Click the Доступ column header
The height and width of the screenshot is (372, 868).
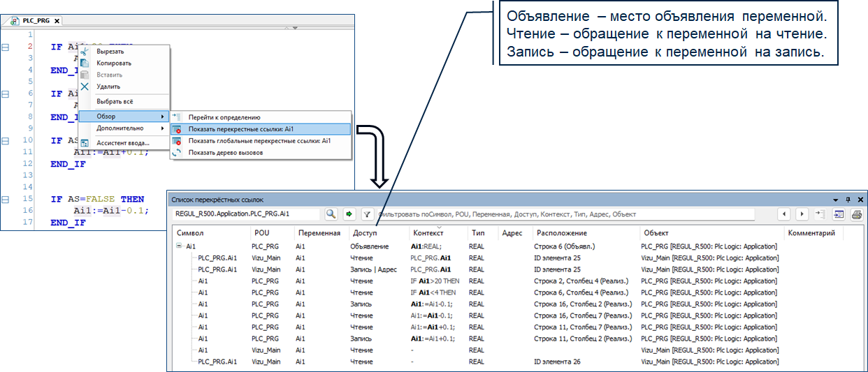coord(364,233)
